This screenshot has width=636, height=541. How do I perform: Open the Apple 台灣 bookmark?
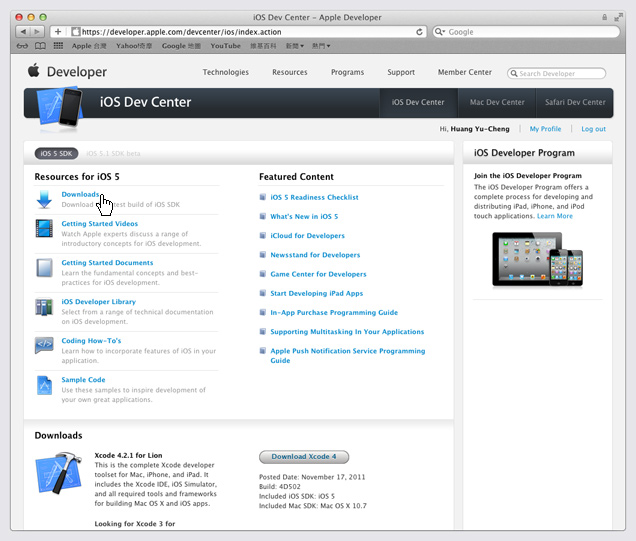[89, 46]
